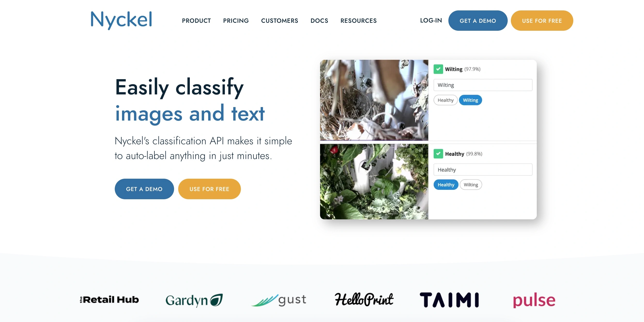This screenshot has width=644, height=322.
Task: Click the Wilting classification text input field
Action: tap(483, 84)
